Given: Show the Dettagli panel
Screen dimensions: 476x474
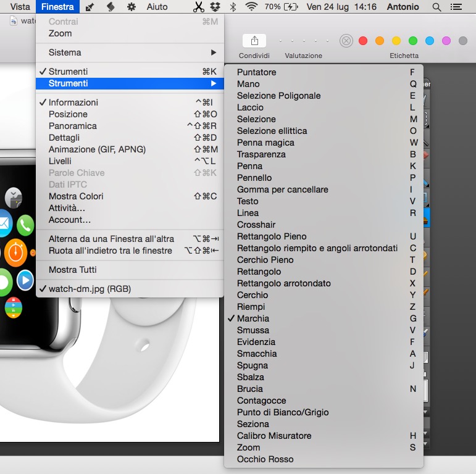Looking at the screenshot, I should coord(130,138).
